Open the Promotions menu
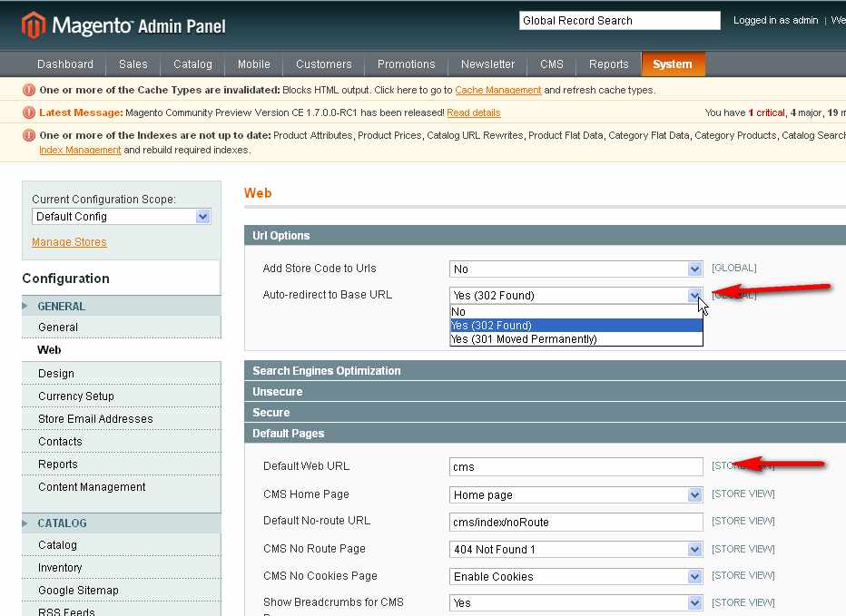This screenshot has height=616, width=846. (x=406, y=64)
